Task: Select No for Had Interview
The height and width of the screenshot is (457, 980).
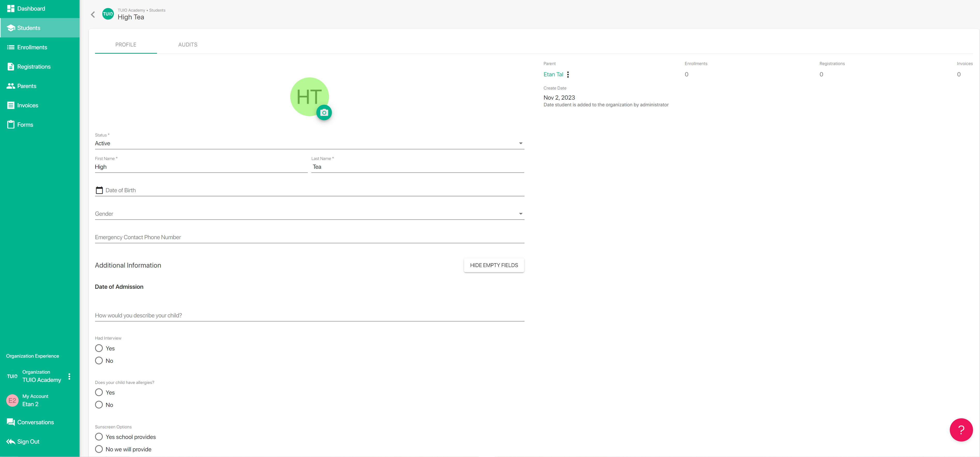Action: point(99,360)
